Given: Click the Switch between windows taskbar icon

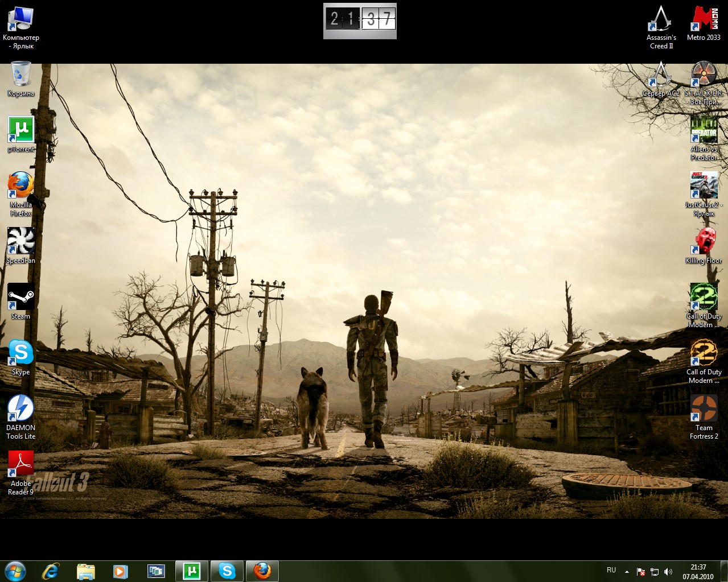Looking at the screenshot, I should 156,571.
